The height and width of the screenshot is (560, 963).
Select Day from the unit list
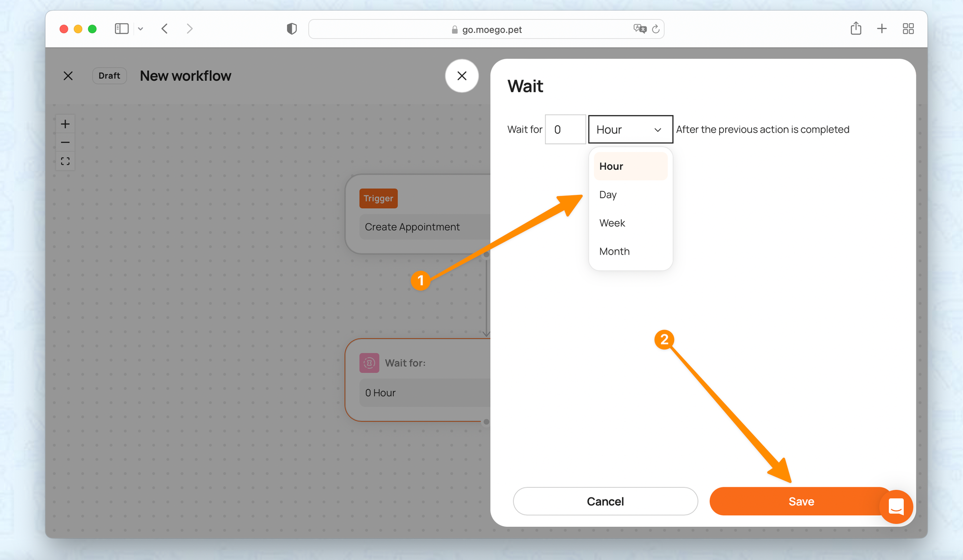(x=608, y=195)
